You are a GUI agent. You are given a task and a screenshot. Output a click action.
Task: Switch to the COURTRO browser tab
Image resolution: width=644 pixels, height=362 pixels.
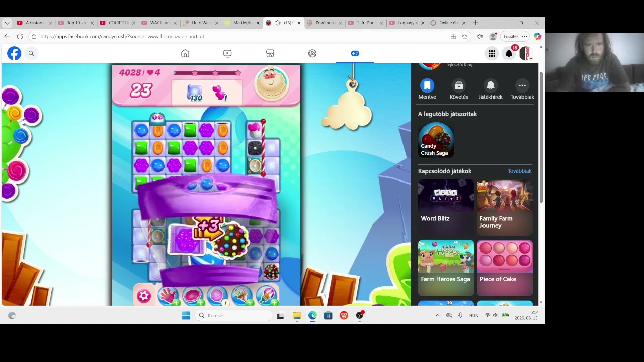pyautogui.click(x=116, y=23)
